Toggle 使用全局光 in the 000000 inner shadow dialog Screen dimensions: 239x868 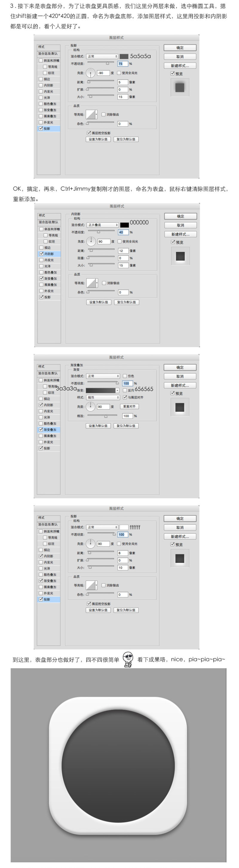coord(120,241)
